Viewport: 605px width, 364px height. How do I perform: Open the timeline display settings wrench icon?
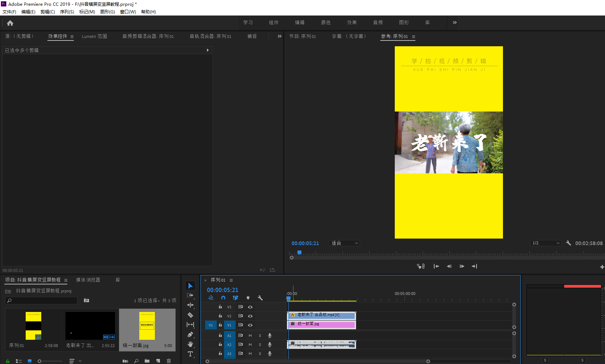[260, 298]
